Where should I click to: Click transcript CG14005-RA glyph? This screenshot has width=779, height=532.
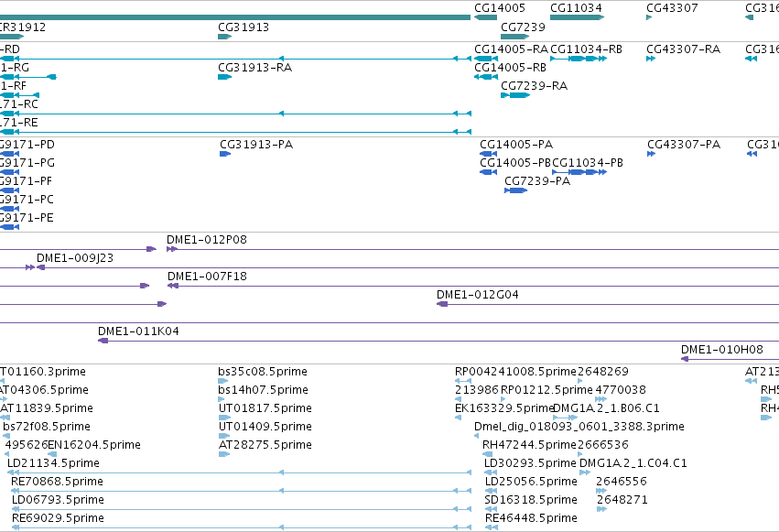pos(486,59)
